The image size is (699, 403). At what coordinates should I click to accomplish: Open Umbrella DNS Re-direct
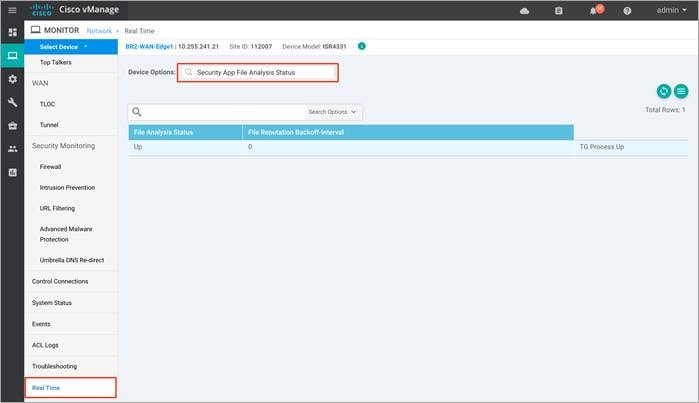72,260
